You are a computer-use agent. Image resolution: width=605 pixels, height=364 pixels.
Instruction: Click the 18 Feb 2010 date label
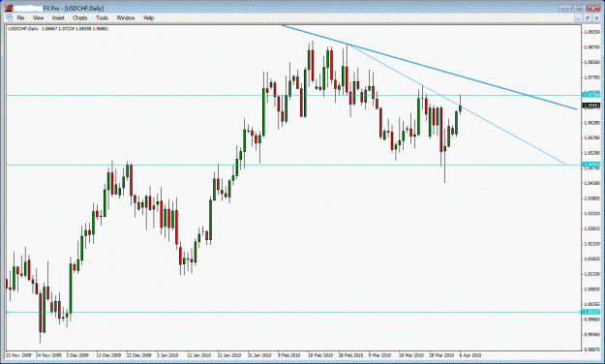tap(320, 355)
